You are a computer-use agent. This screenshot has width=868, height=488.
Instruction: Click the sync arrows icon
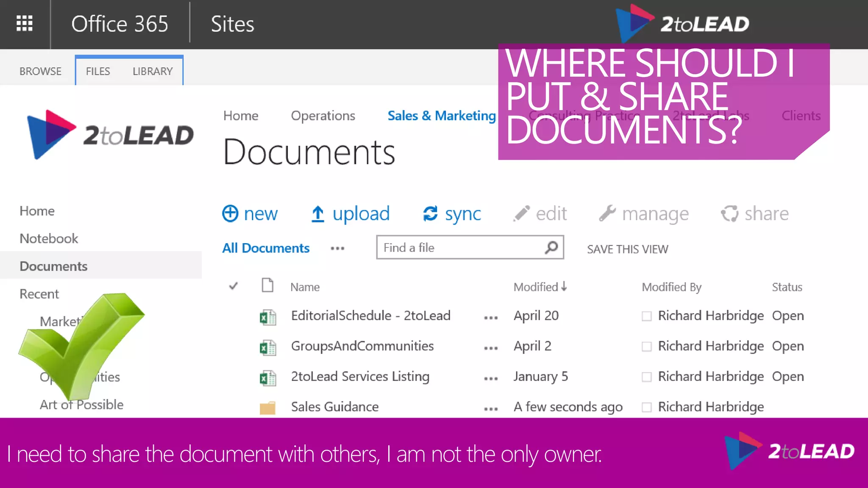click(x=430, y=213)
